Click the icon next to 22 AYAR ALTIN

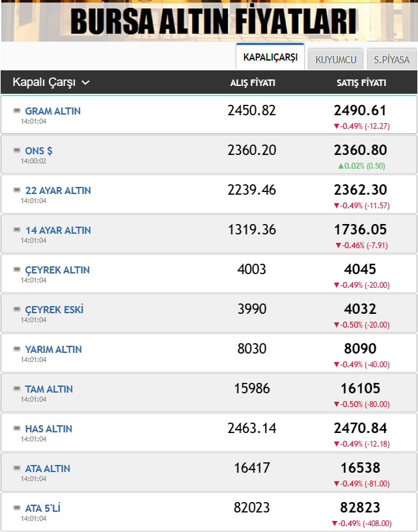pos(17,191)
